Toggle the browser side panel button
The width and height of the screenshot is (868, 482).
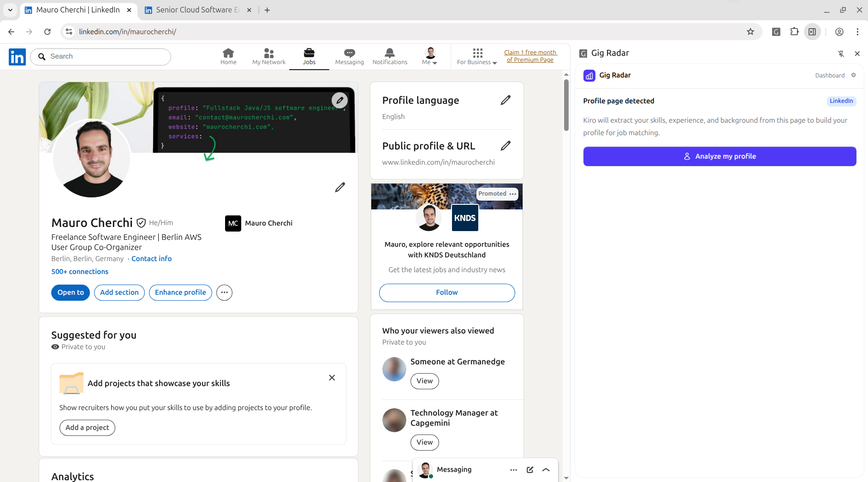pyautogui.click(x=812, y=32)
